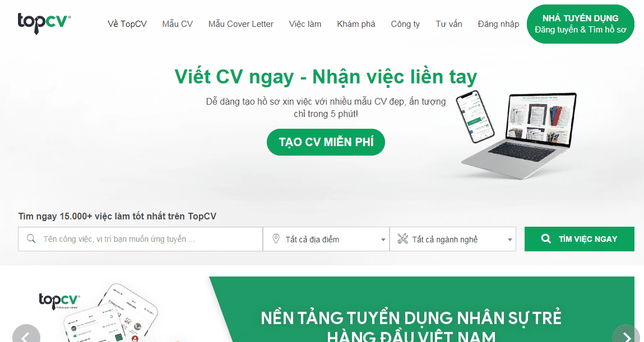
Task: Open the Khám phá menu
Action: pyautogui.click(x=356, y=24)
